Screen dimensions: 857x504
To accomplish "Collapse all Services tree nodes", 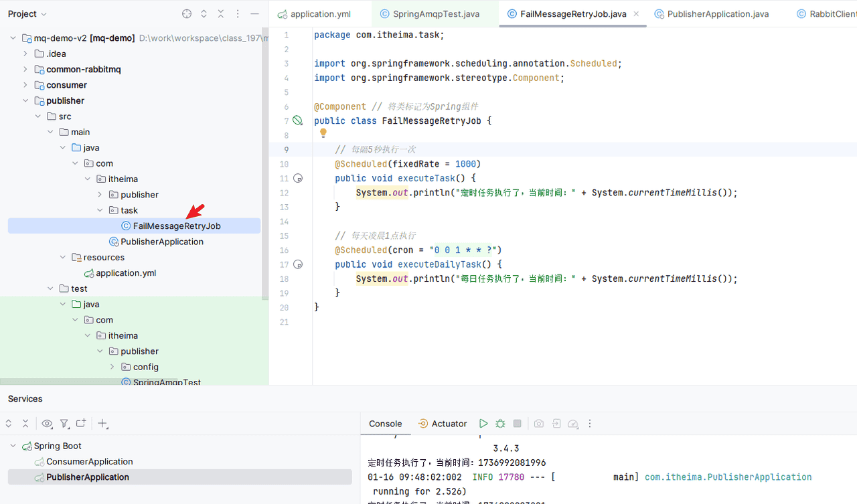I will tap(25, 424).
